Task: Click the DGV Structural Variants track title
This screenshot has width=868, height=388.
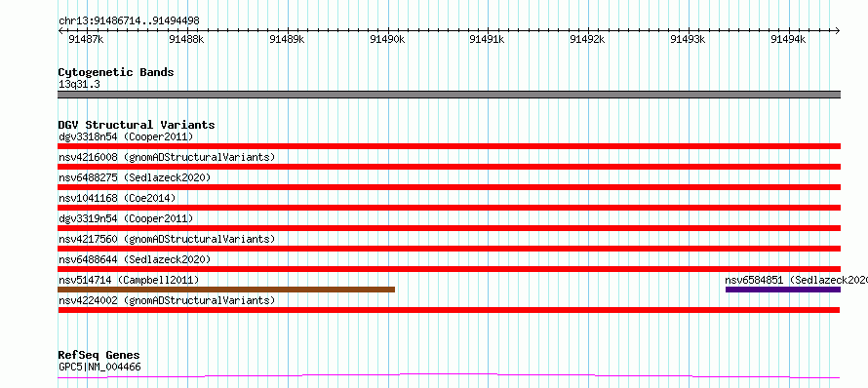Action: tap(137, 125)
